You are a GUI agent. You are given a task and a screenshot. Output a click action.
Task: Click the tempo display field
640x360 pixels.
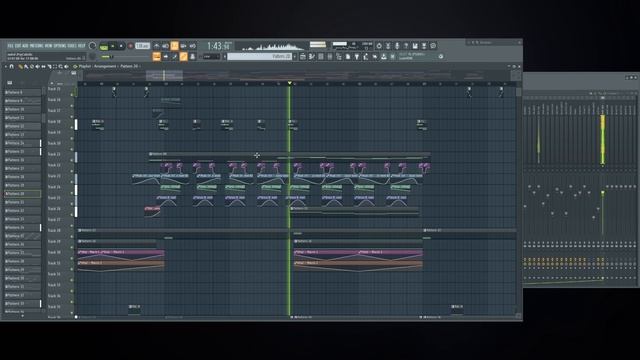click(142, 46)
